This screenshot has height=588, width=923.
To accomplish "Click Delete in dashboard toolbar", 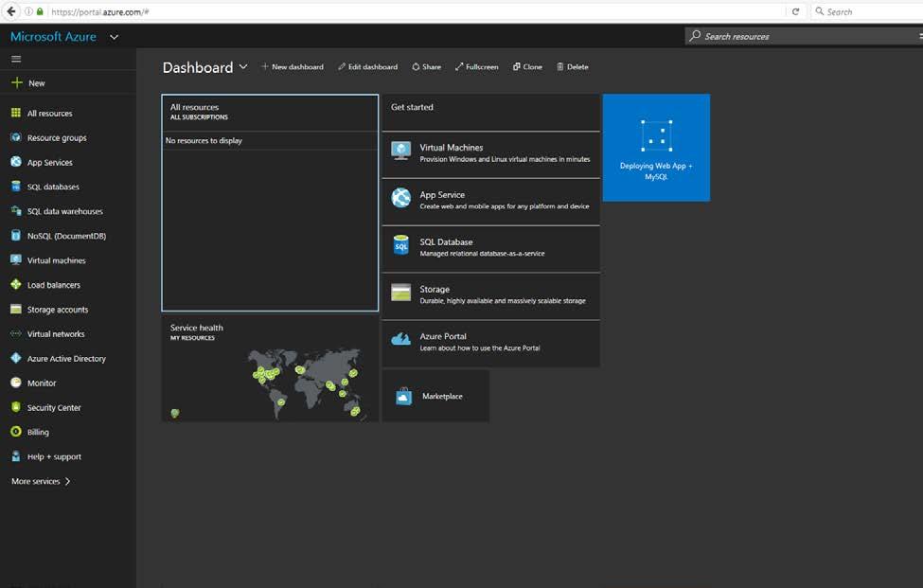I will coord(573,67).
